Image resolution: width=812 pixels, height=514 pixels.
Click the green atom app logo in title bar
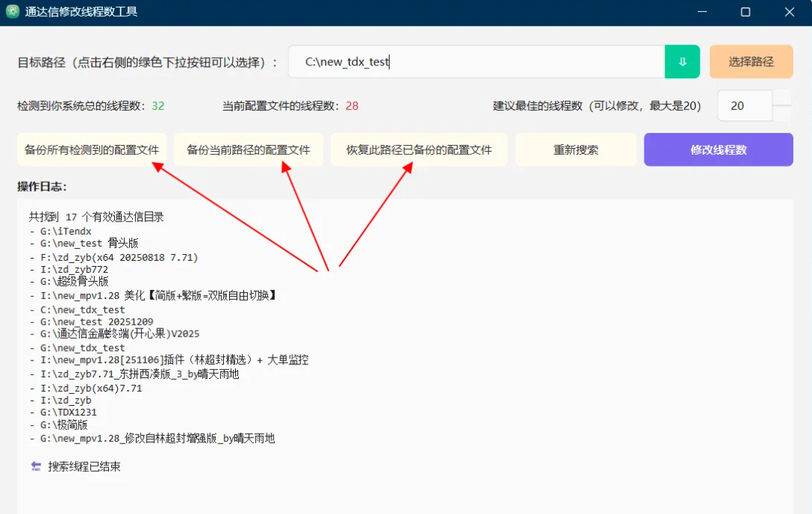click(11, 12)
